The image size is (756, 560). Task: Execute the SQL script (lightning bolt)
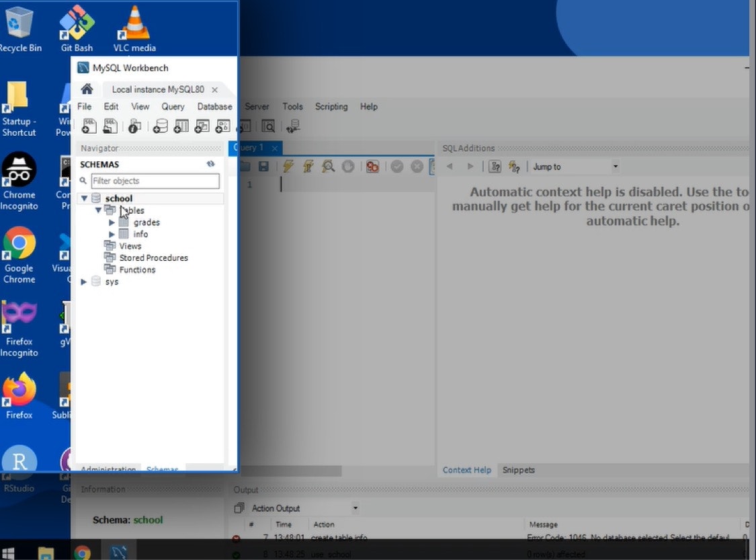click(288, 167)
